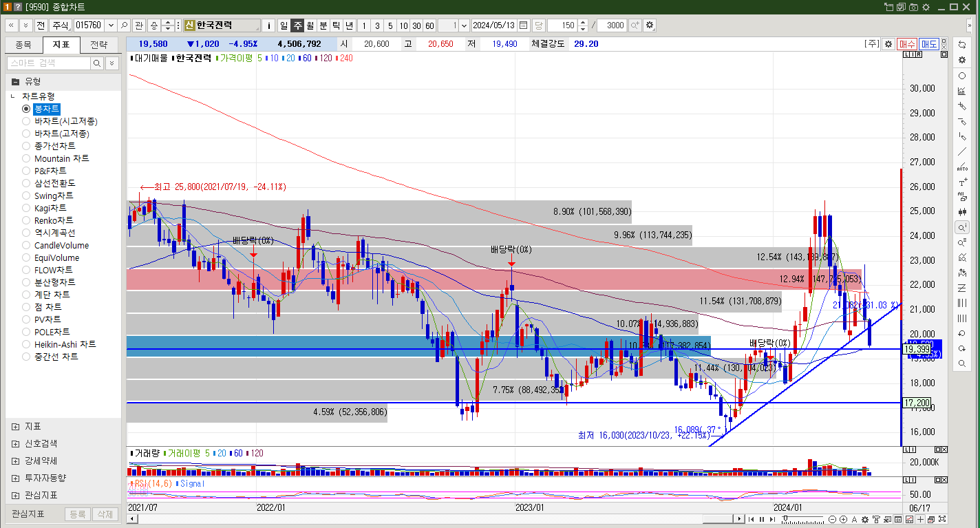
Task: Open the 지표 tab
Action: (61, 45)
